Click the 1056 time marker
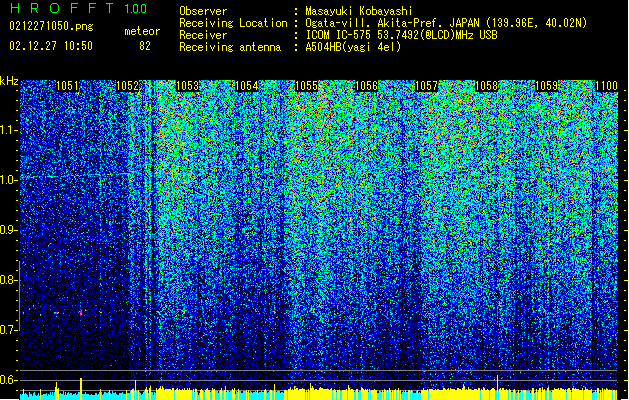This screenshot has width=629, height=400. point(367,86)
